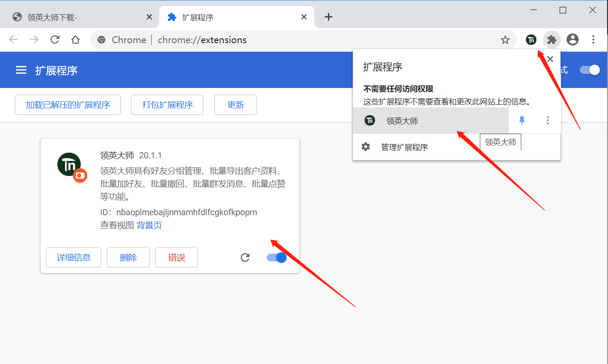The image size is (608, 364).
Task: Click the 领英大师 20.1.1 title text
Action: [x=131, y=155]
